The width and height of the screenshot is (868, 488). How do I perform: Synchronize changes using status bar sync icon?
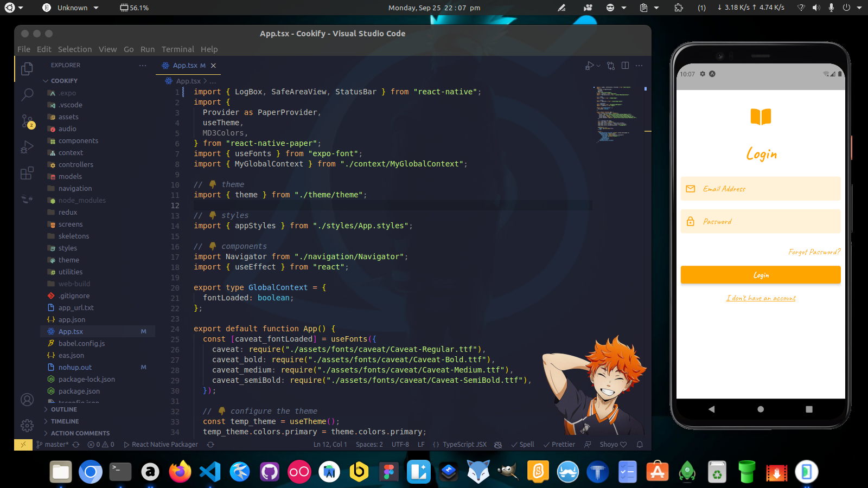[76, 445]
